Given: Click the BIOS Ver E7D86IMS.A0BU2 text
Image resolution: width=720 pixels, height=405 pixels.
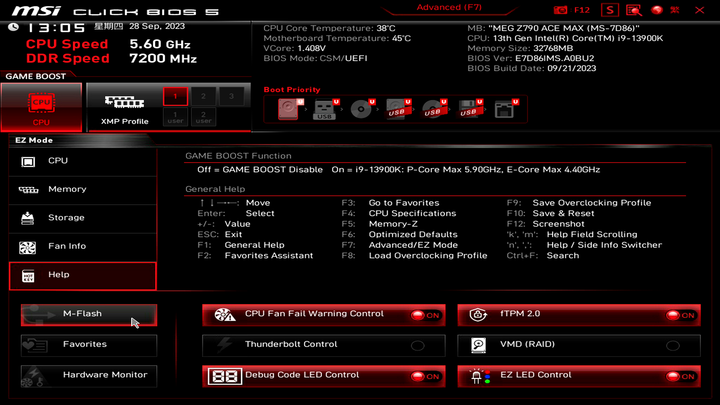Looking at the screenshot, I should (530, 58).
